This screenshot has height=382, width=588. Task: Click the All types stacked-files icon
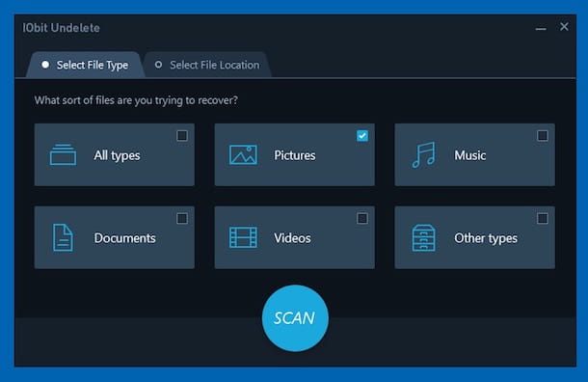coord(63,154)
